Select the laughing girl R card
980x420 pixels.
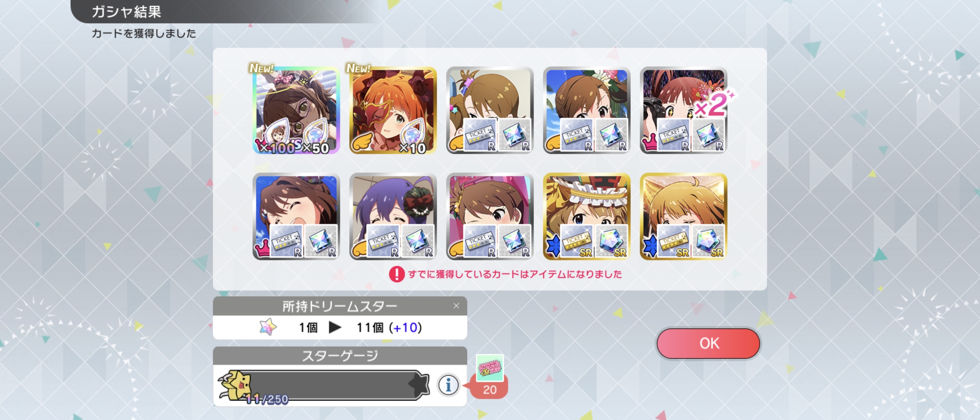point(296,216)
